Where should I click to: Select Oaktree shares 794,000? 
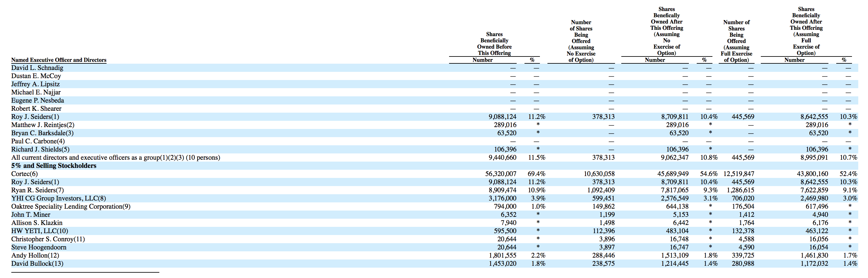point(505,206)
